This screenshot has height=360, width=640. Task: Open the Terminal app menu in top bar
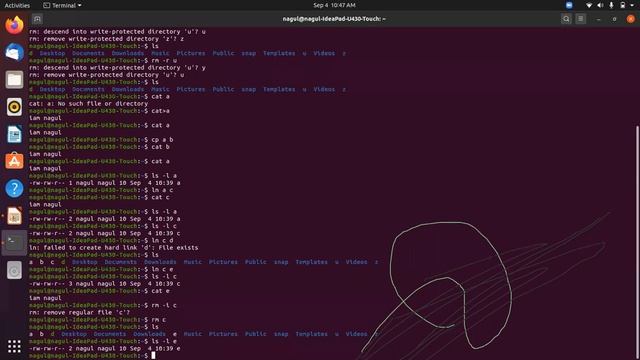(x=62, y=5)
